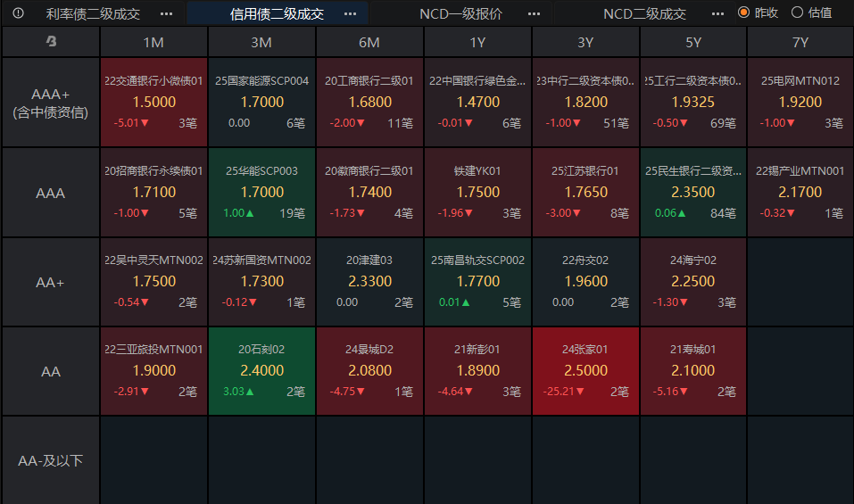The height and width of the screenshot is (504, 854).
Task: Open the 25电网MTN012 cell
Action: coord(800,103)
